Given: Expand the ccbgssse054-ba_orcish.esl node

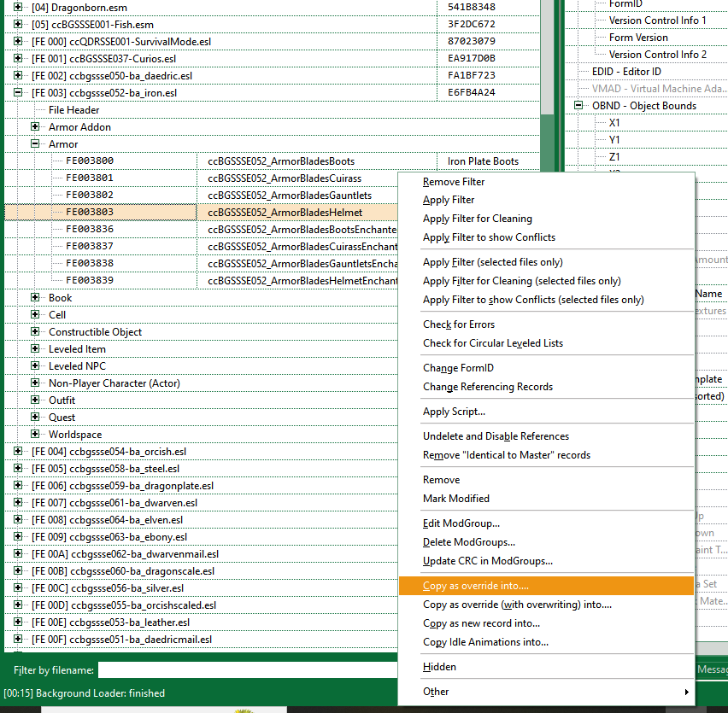Looking at the screenshot, I should 18,452.
